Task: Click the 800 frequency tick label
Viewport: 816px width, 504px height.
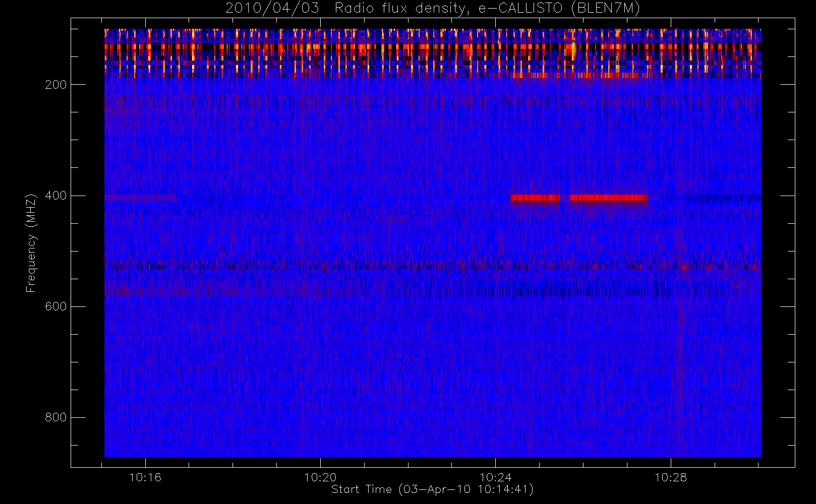Action: click(55, 417)
